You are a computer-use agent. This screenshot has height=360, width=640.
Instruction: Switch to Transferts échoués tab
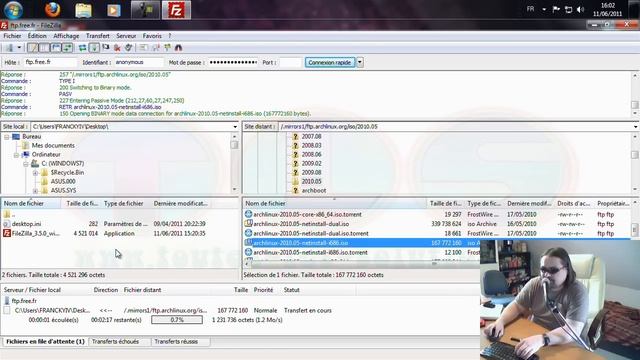(x=116, y=342)
